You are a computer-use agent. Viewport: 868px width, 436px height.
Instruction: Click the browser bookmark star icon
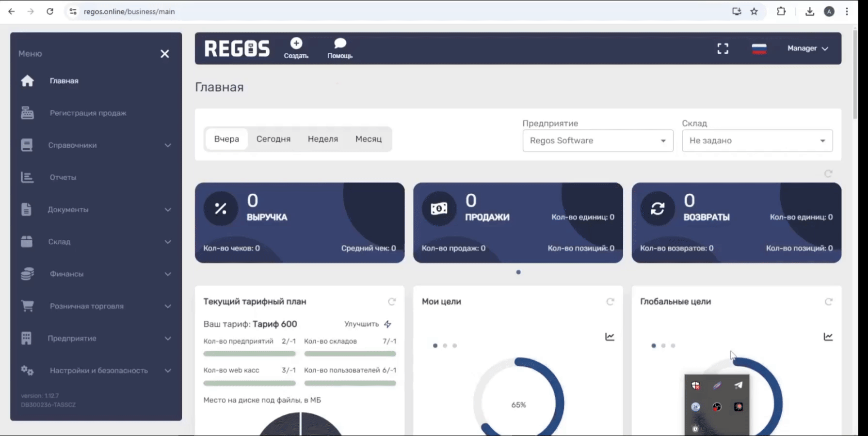coord(754,12)
